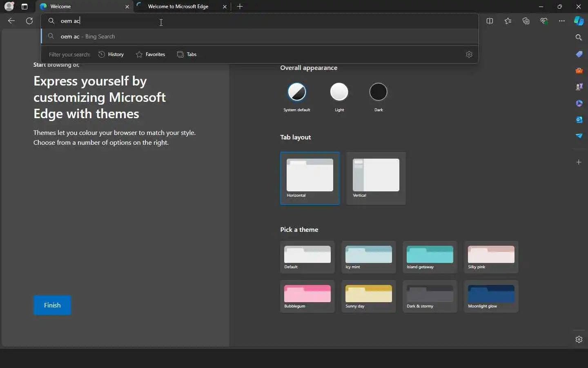The height and width of the screenshot is (368, 588).
Task: Pick the Icy mint theme
Action: [x=369, y=257]
